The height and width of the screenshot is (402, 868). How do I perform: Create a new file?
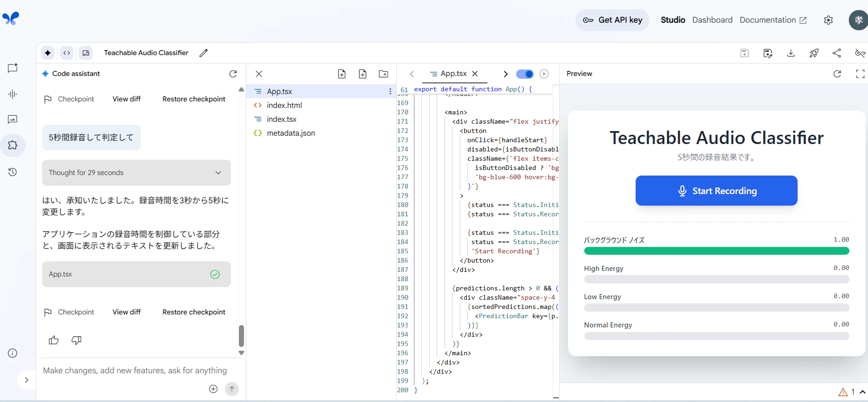tap(362, 74)
